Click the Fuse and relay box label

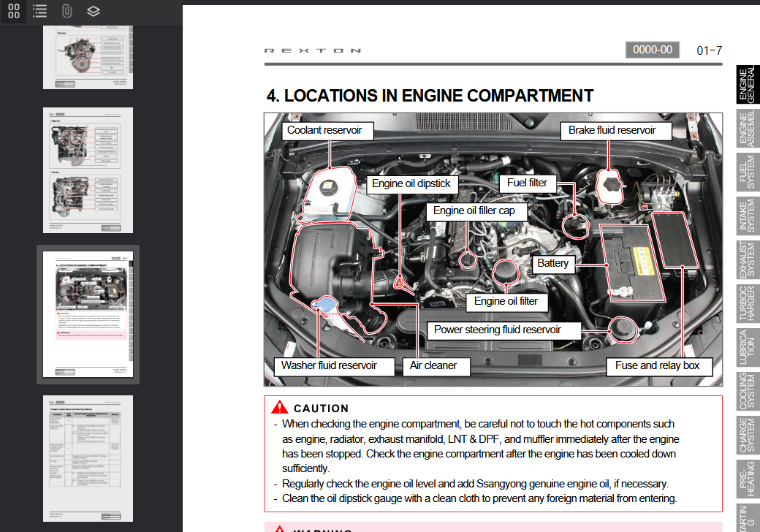[x=660, y=366]
